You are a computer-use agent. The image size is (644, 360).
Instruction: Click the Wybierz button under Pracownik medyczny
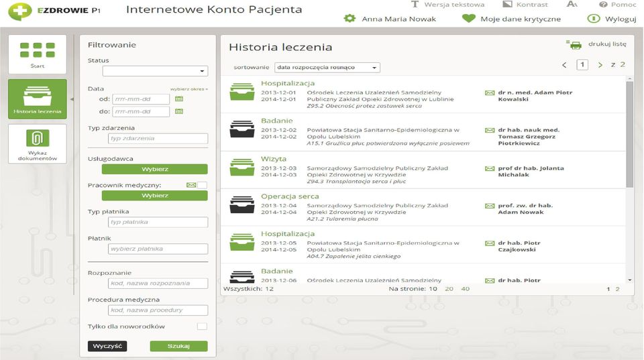155,195
